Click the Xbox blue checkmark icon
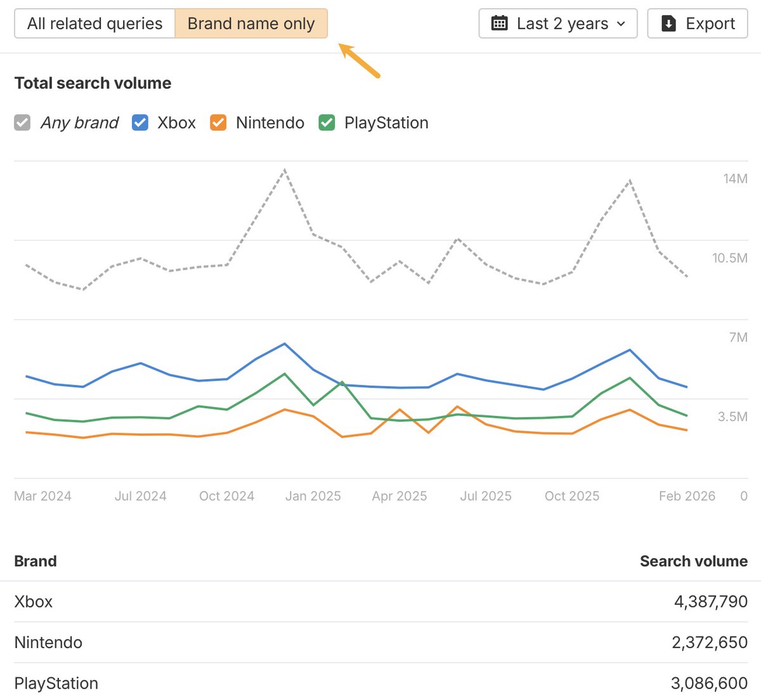This screenshot has width=761, height=700. tap(140, 122)
